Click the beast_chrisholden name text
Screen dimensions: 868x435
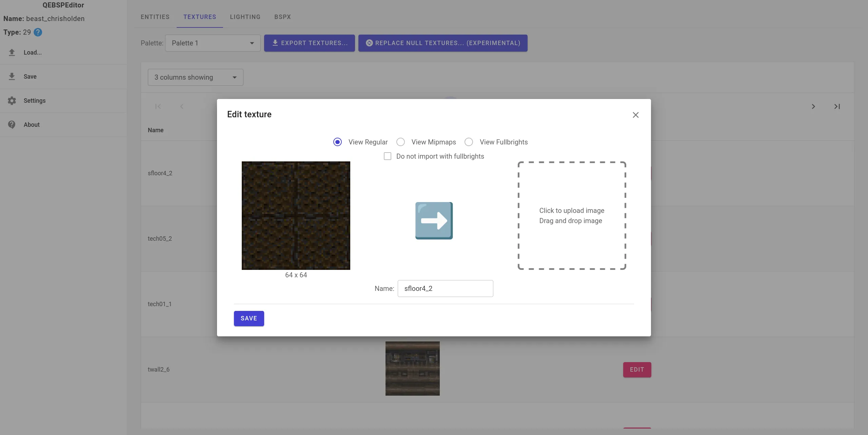tap(55, 19)
